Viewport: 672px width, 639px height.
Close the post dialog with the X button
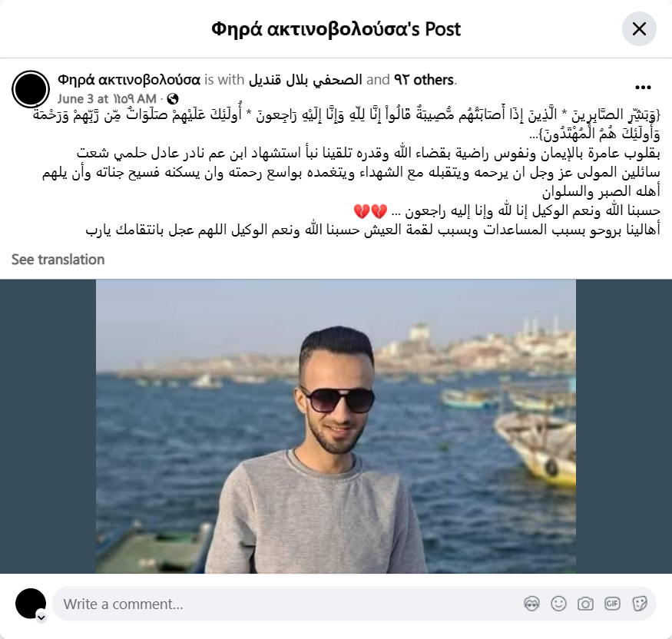[x=639, y=28]
